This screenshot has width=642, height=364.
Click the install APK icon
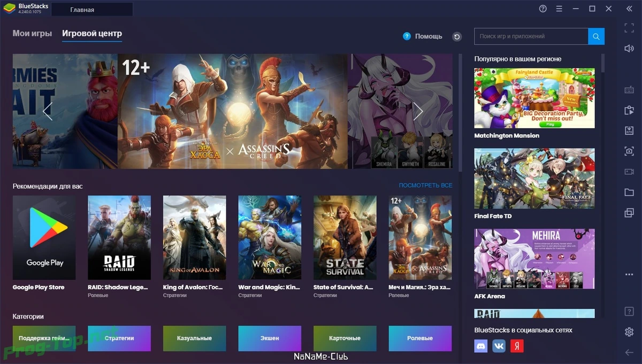(x=629, y=130)
